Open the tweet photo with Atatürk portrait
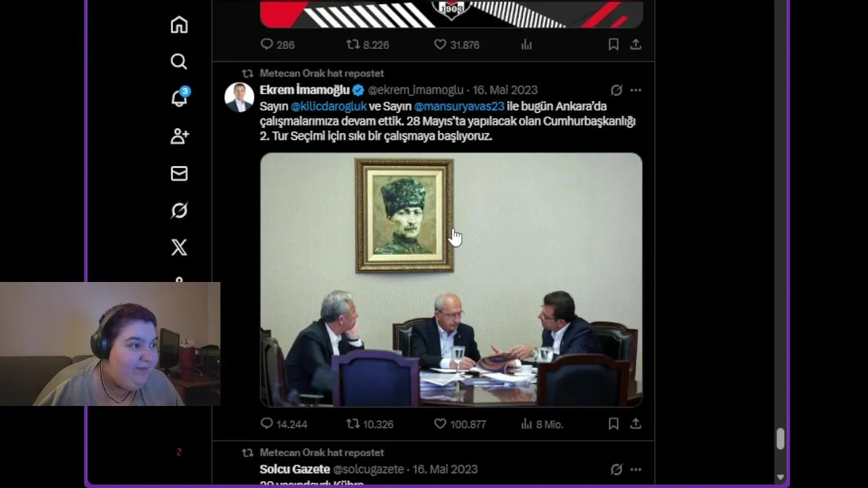Screen dimensions: 868x488 (x=451, y=279)
